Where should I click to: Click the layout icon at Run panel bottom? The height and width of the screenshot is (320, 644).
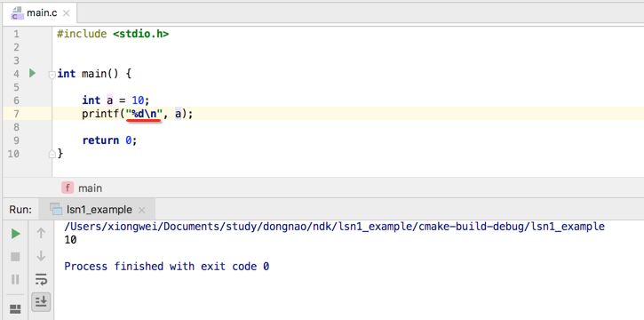click(x=15, y=309)
